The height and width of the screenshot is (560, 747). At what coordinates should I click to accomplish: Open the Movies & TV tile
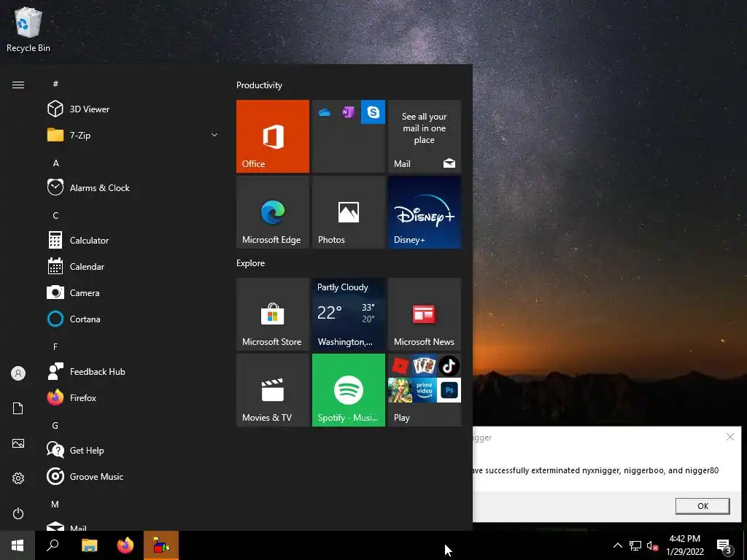(273, 390)
